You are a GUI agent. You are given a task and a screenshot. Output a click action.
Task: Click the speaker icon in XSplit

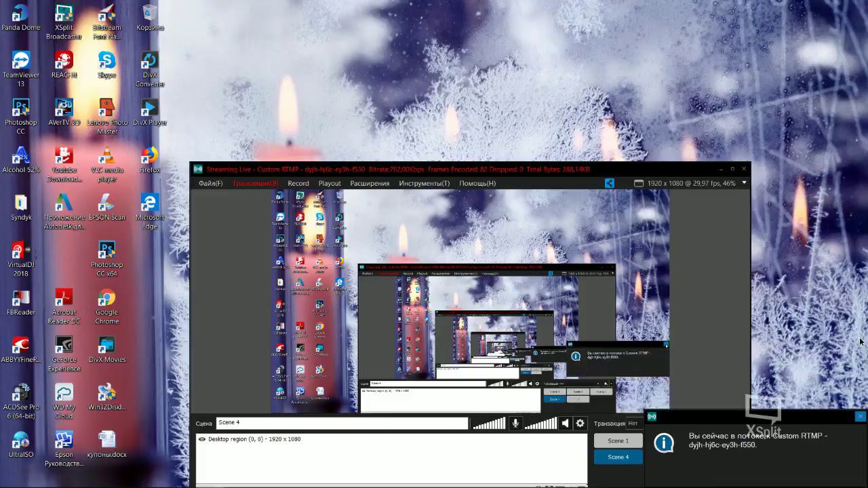pyautogui.click(x=565, y=424)
